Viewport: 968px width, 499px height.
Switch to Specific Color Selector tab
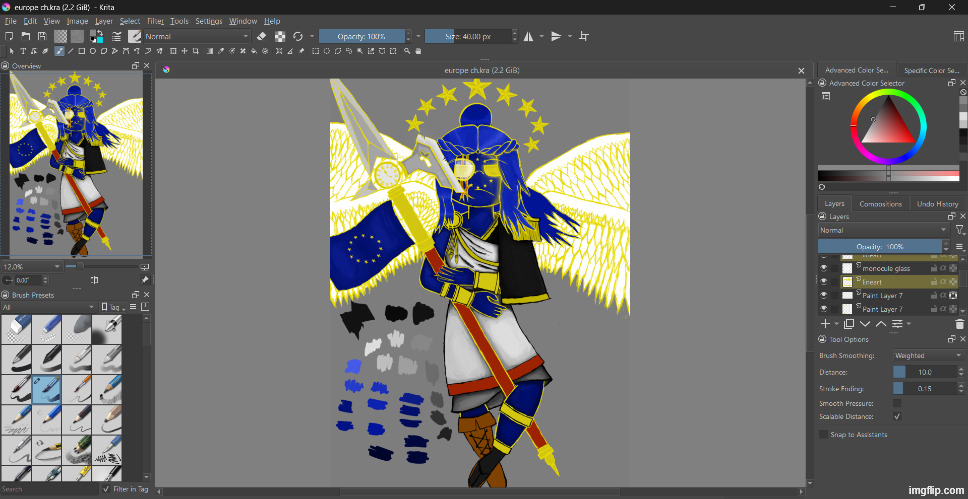[932, 70]
